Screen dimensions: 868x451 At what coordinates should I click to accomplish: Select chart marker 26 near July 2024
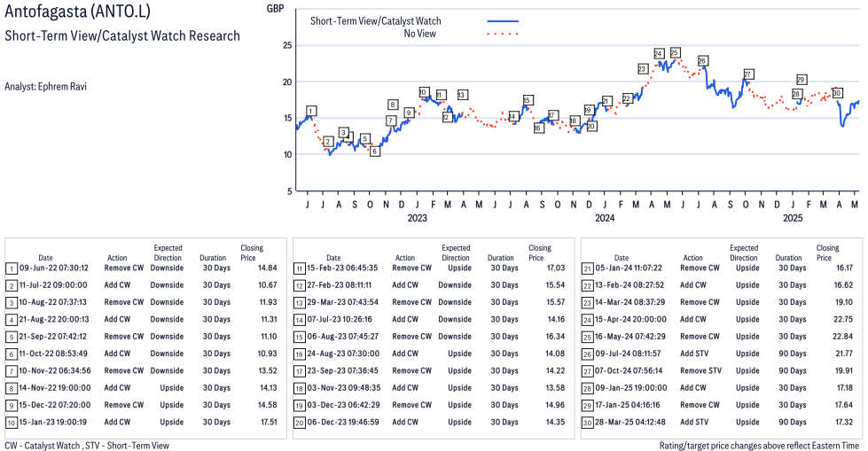(702, 61)
